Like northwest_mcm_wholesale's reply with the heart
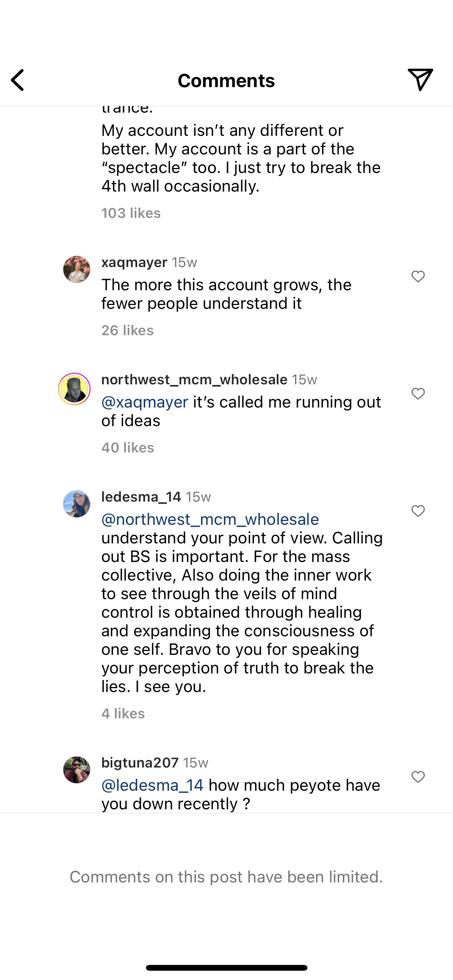The image size is (453, 980). [418, 394]
